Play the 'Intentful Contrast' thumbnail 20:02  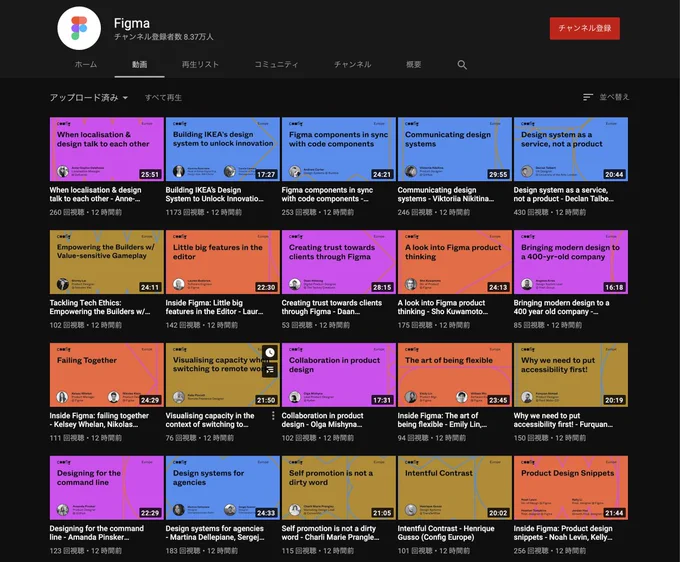[x=454, y=487]
